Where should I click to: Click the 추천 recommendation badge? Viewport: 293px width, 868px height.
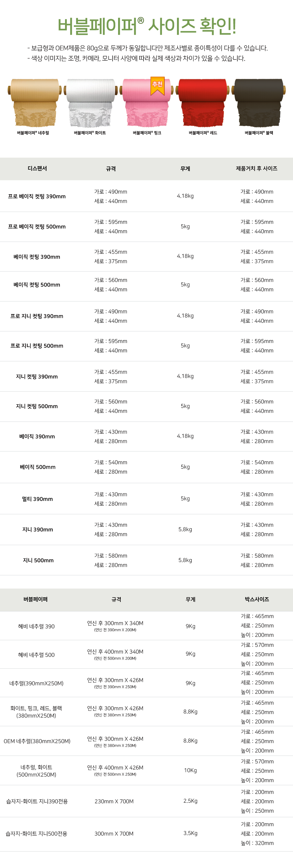click(x=157, y=85)
